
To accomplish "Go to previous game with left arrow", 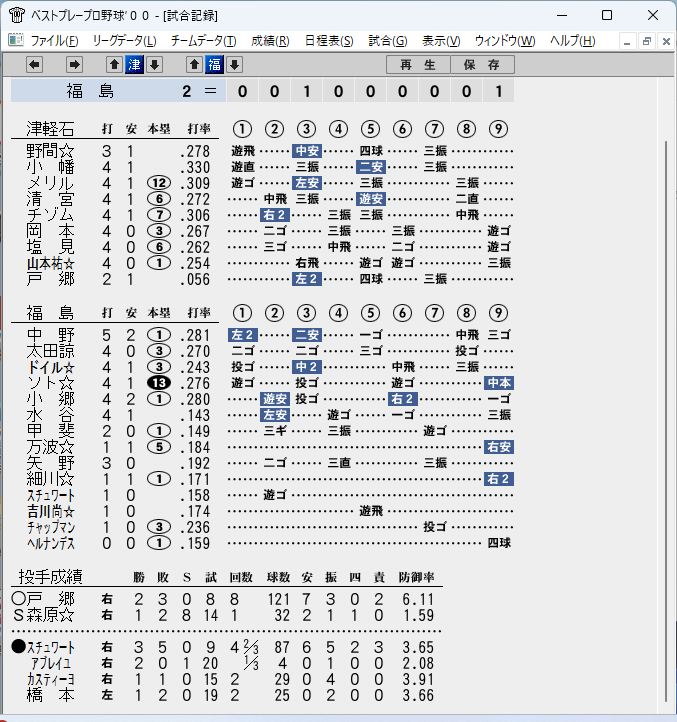I will point(35,65).
